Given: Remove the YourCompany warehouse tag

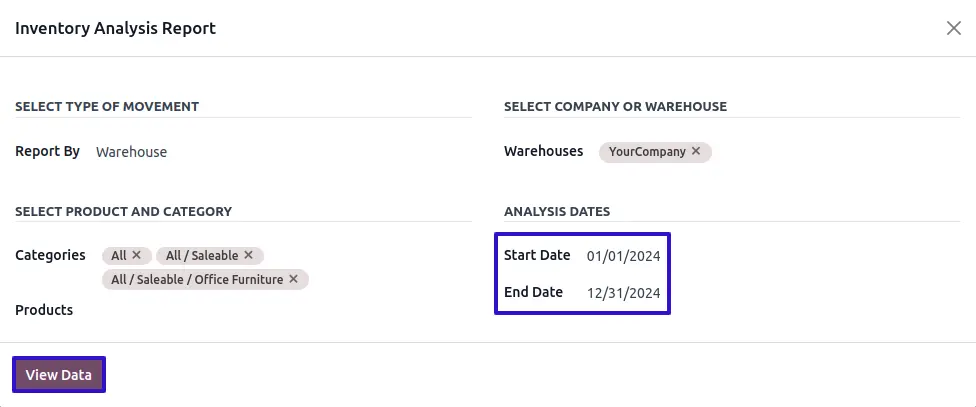Looking at the screenshot, I should 696,152.
